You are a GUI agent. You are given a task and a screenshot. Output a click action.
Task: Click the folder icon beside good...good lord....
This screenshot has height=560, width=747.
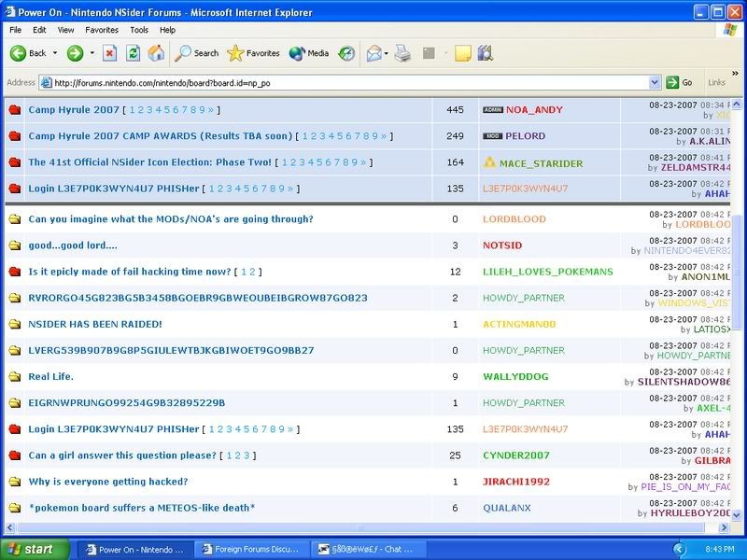tap(15, 245)
